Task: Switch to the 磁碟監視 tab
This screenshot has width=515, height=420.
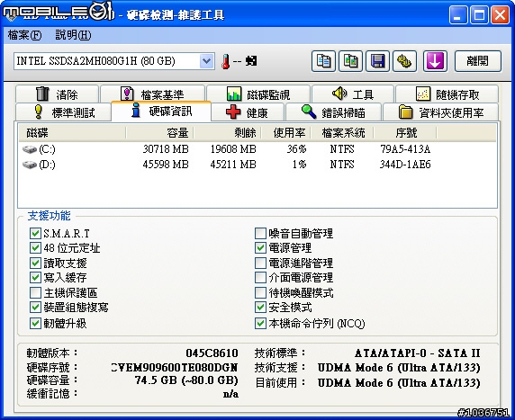Action: point(258,94)
